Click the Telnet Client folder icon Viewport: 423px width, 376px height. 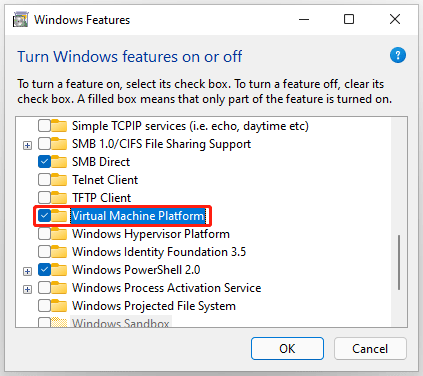pos(59,180)
